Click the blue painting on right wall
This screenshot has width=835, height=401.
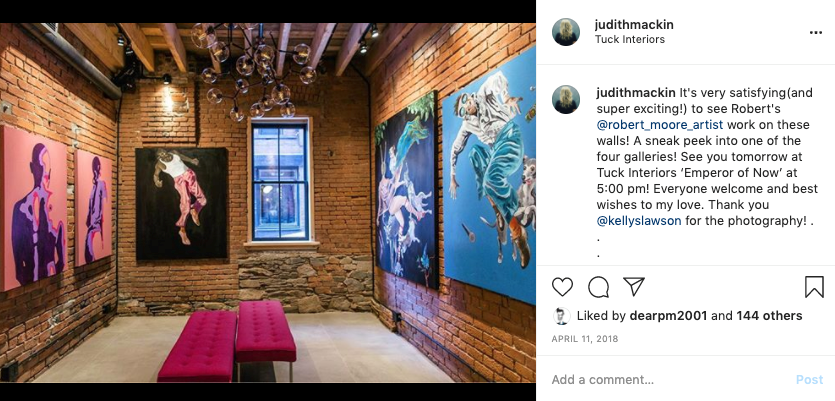click(x=489, y=176)
